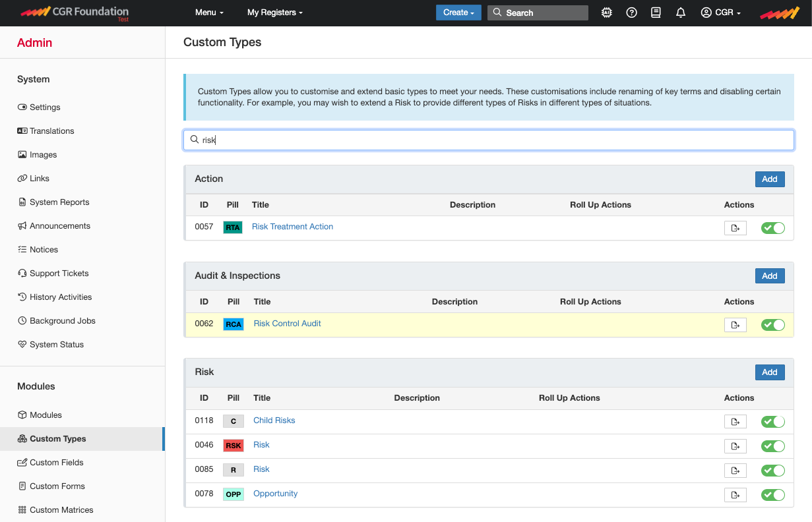Viewport: 812px width, 522px height.
Task: Click the CGR Foundation logo
Action: click(x=75, y=13)
